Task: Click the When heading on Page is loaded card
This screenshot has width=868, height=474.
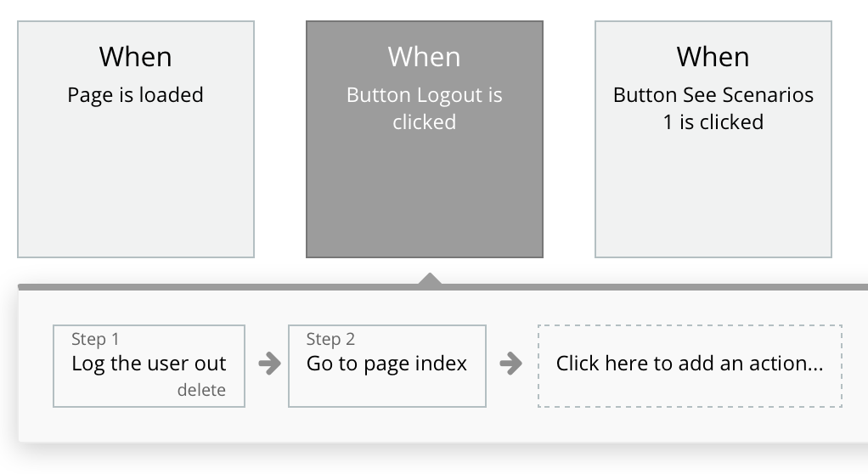Action: 136,57
